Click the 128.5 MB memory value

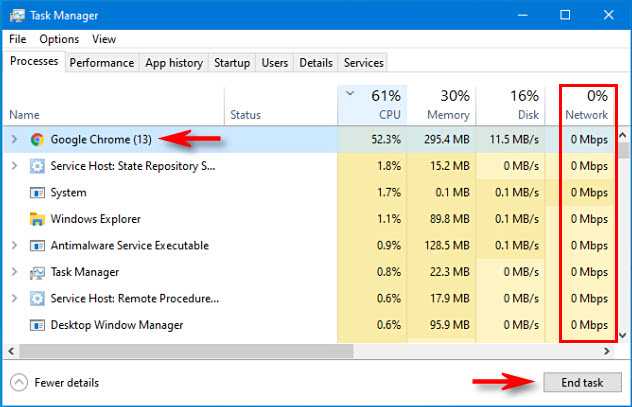[x=447, y=245]
